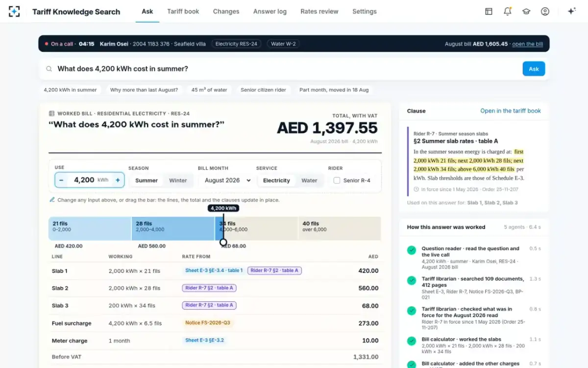Pick the Senior citizen rider suggestion

[264, 90]
